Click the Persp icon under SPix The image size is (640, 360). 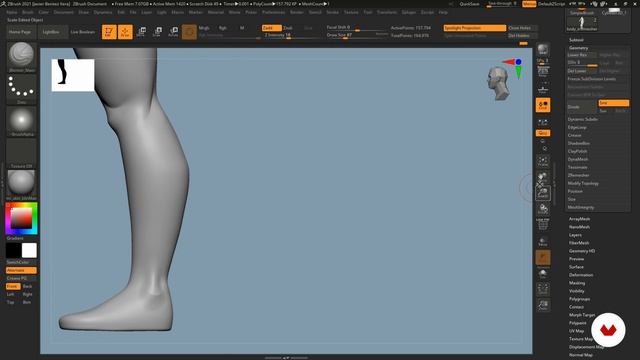tap(543, 72)
